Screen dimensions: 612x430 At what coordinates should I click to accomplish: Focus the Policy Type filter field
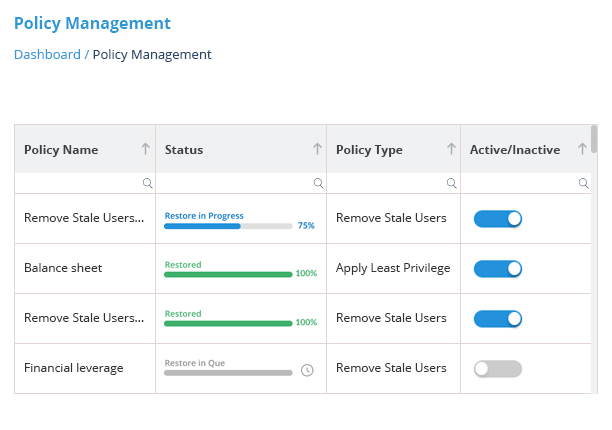[x=393, y=183]
